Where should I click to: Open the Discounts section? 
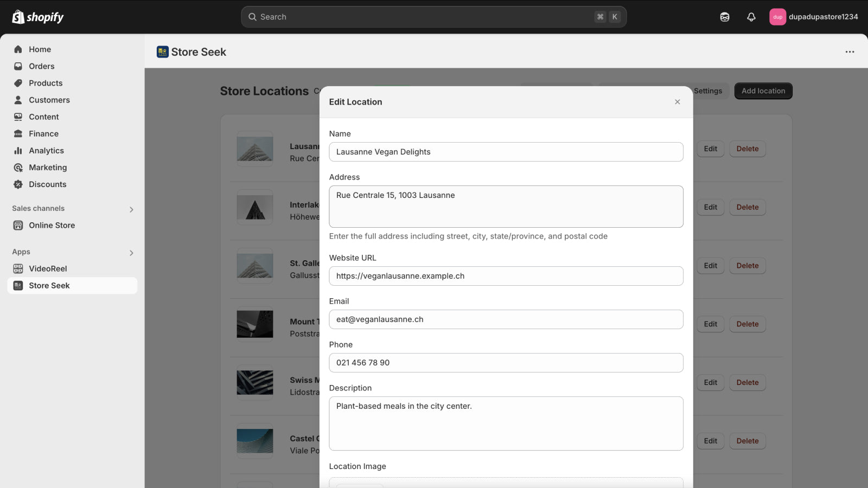(48, 184)
